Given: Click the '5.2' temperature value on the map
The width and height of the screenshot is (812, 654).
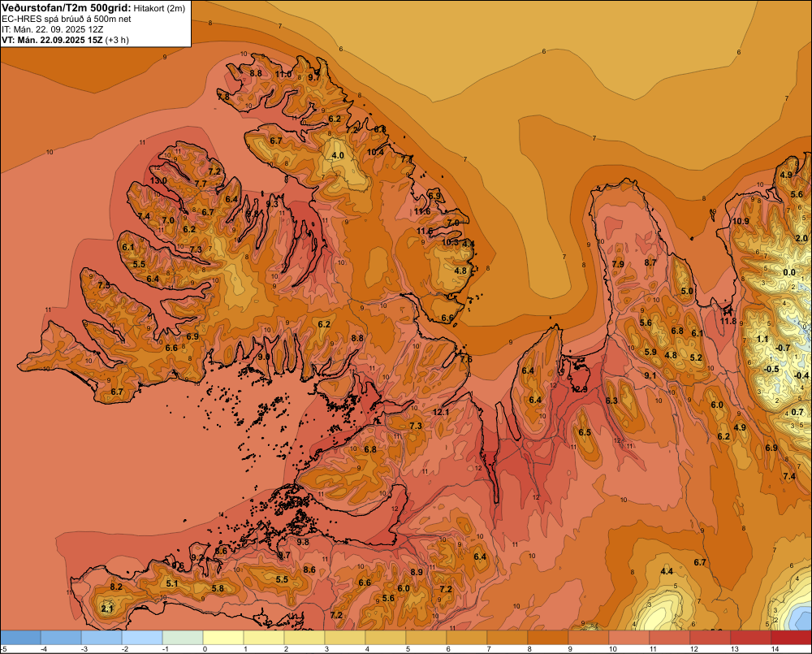Looking at the screenshot, I should (x=696, y=357).
